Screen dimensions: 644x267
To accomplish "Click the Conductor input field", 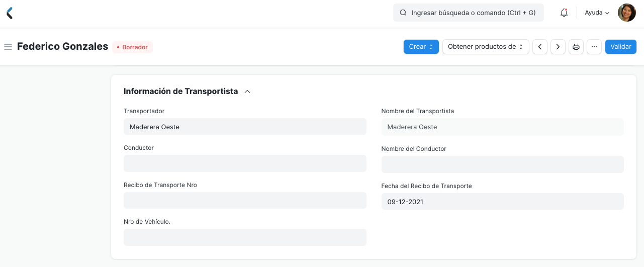I will (x=245, y=163).
